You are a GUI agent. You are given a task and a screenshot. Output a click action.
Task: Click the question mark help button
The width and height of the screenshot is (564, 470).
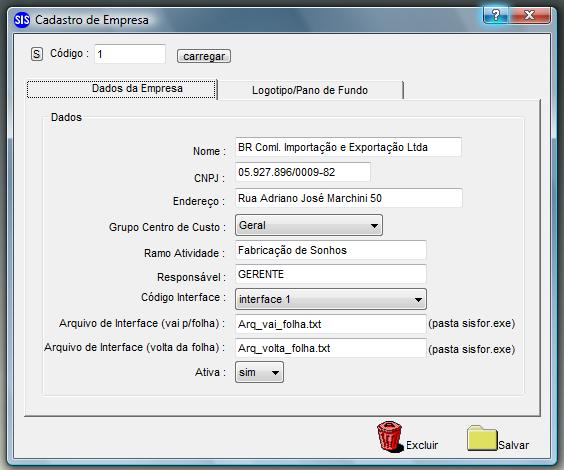point(496,15)
